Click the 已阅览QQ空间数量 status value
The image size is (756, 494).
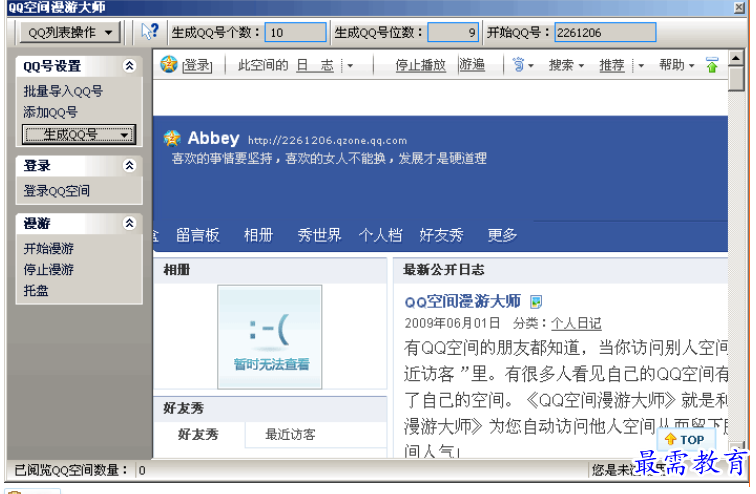pos(143,470)
